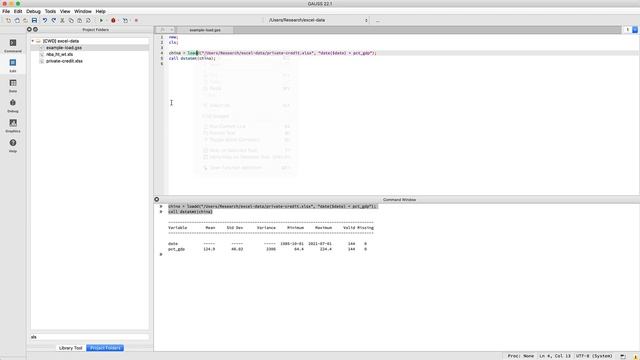640x360 pixels.
Task: Open the Debug button dropdown arrow
Action: [x=118, y=20]
